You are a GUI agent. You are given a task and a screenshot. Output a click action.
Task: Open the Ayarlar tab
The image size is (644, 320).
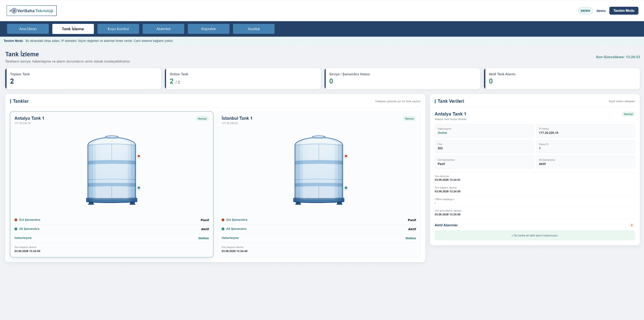pos(254,29)
